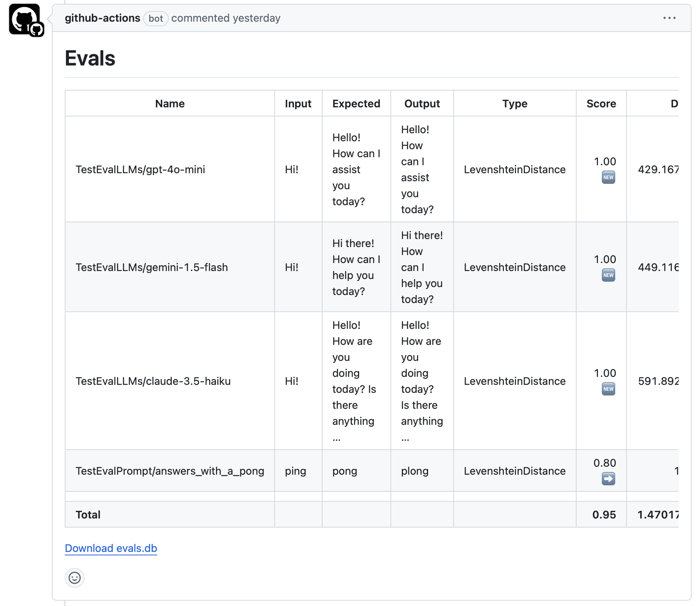Click the NEW badge in gpt-4o-mini row
The height and width of the screenshot is (606, 700).
[608, 177]
